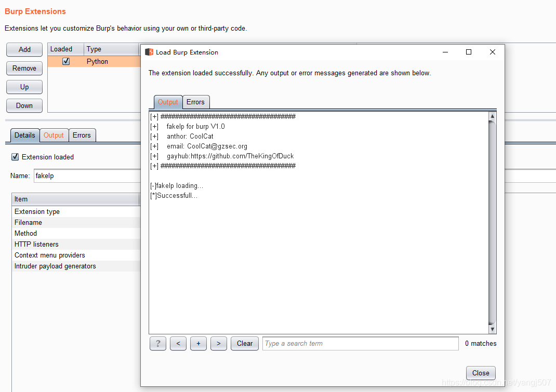The image size is (556, 392).
Task: Click the 'fakelp for burp V1.0' output line
Action: [x=188, y=127]
